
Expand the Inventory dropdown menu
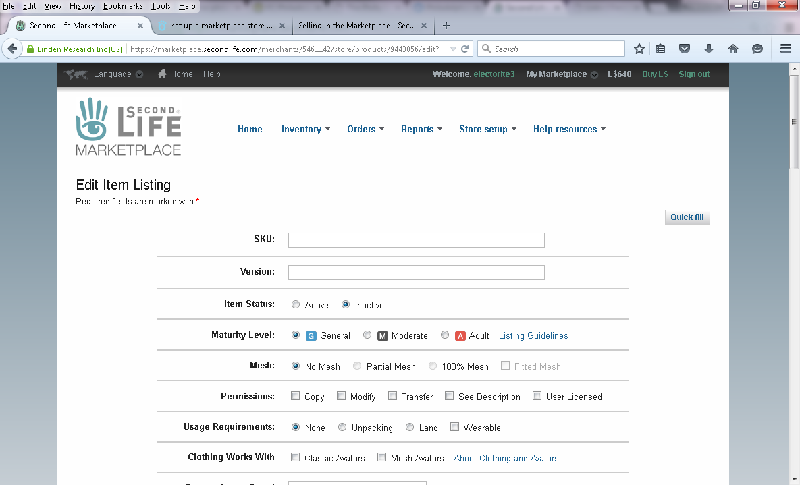(x=306, y=129)
